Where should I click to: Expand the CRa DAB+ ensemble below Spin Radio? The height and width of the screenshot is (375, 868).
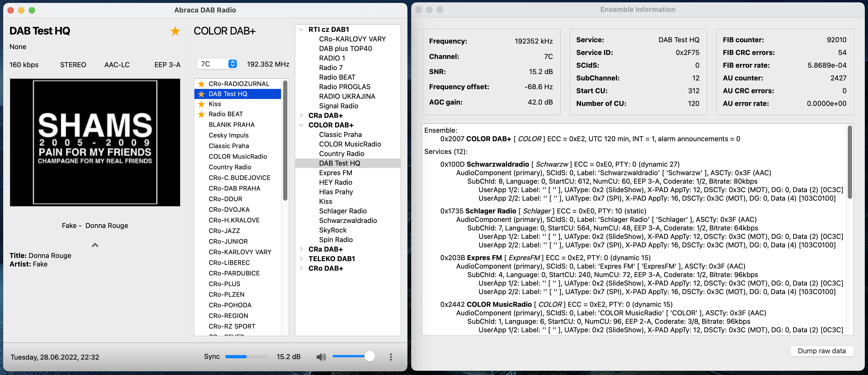tap(301, 249)
